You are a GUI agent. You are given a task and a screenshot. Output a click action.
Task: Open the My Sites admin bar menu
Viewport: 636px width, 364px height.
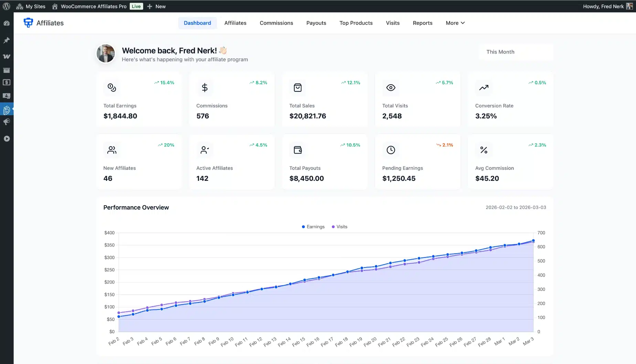(x=31, y=6)
